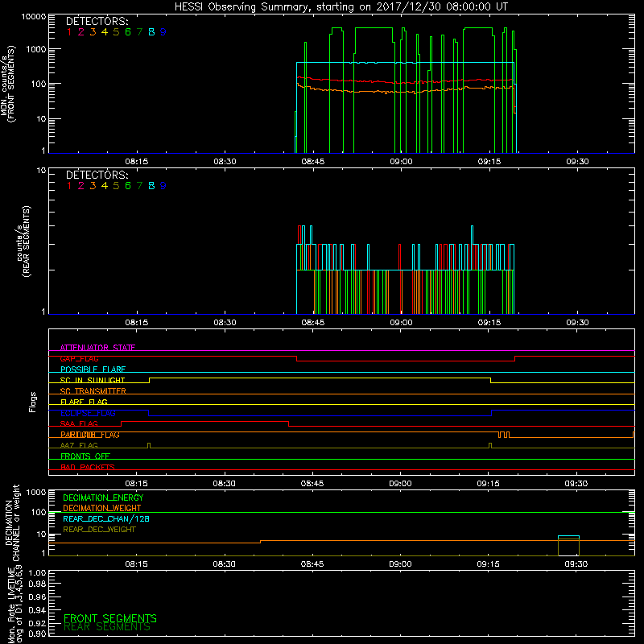Click the Flags vertical axis title

tap(33, 402)
